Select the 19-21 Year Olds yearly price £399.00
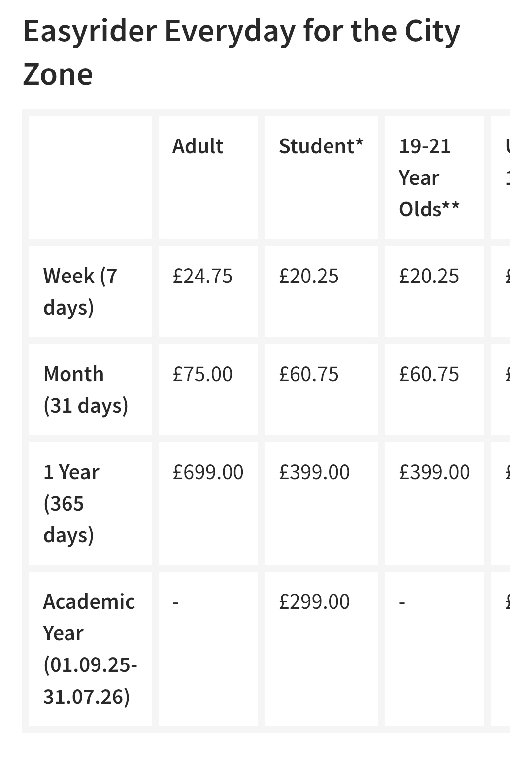Viewport: 532px width, 769px height. click(x=434, y=472)
